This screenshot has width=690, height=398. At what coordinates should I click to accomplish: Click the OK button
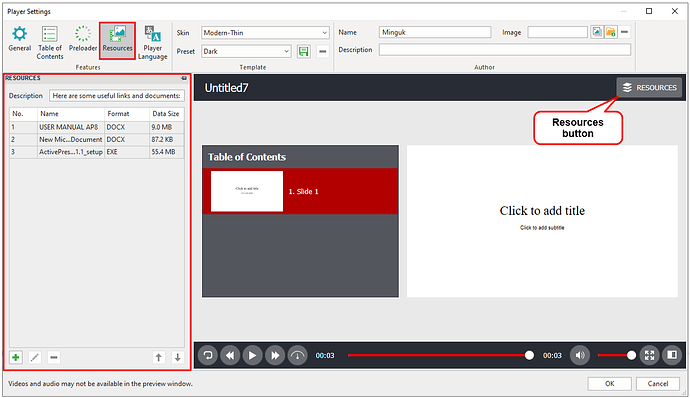point(609,383)
